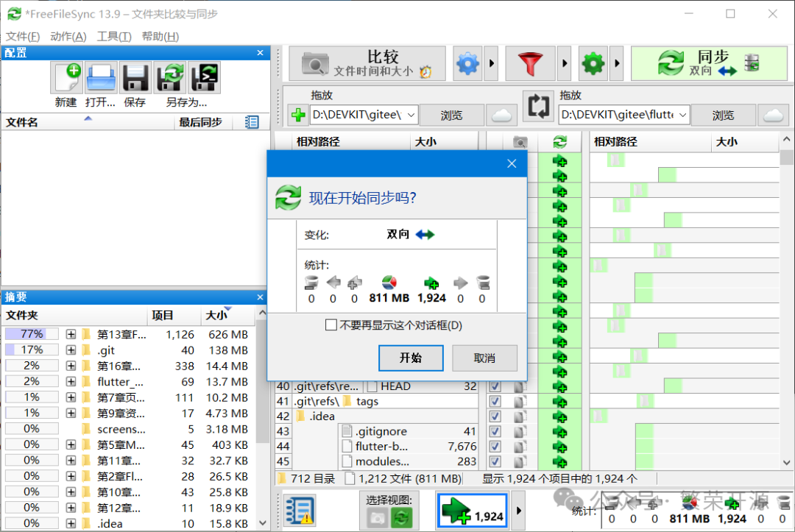
Task: Click the 开始 button to start sync
Action: [x=411, y=358]
